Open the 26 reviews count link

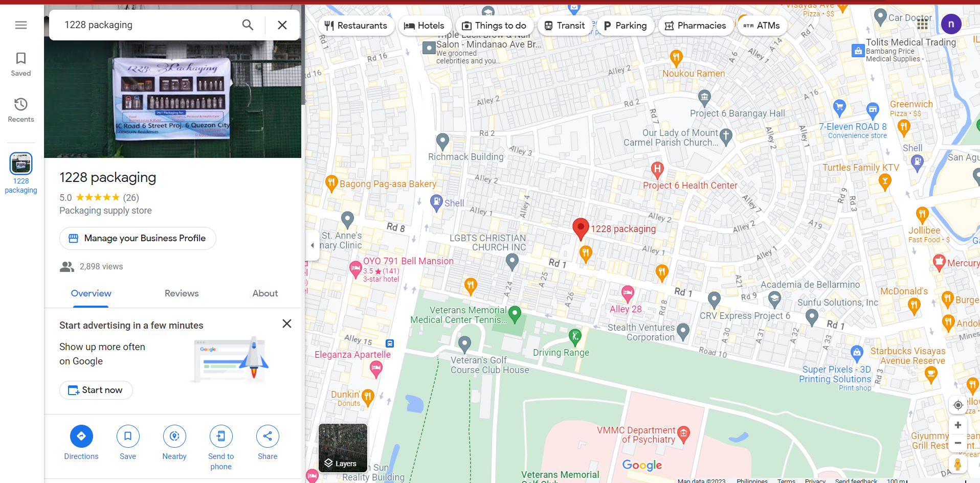[131, 198]
